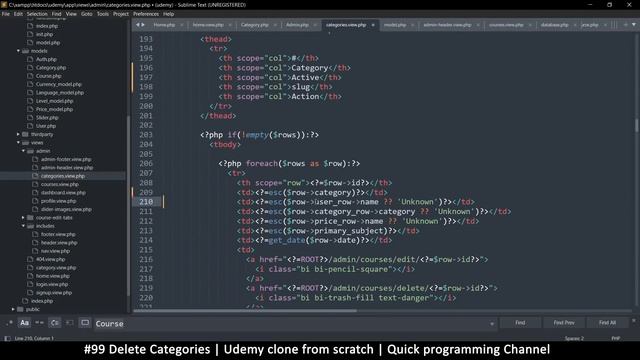Open signup.view.php in sidebar
This screenshot has width=640, height=360.
click(x=54, y=293)
